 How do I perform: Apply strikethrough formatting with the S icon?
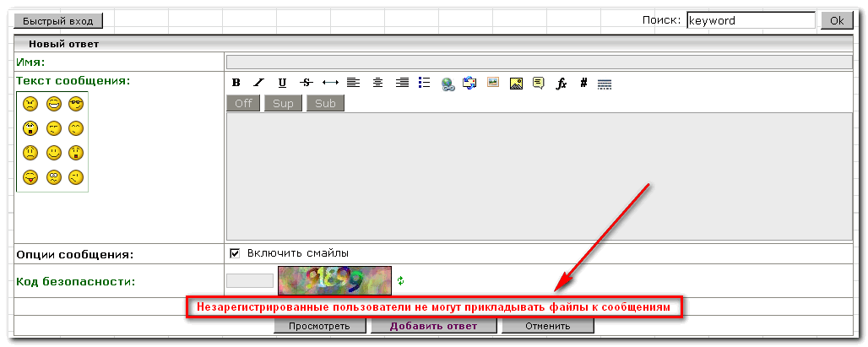pyautogui.click(x=307, y=83)
